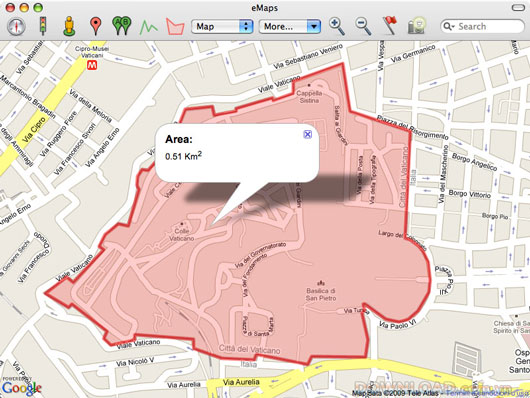This screenshot has height=398, width=530.
Task: Click the toolbar toggle pill in title bar
Action: point(518,7)
